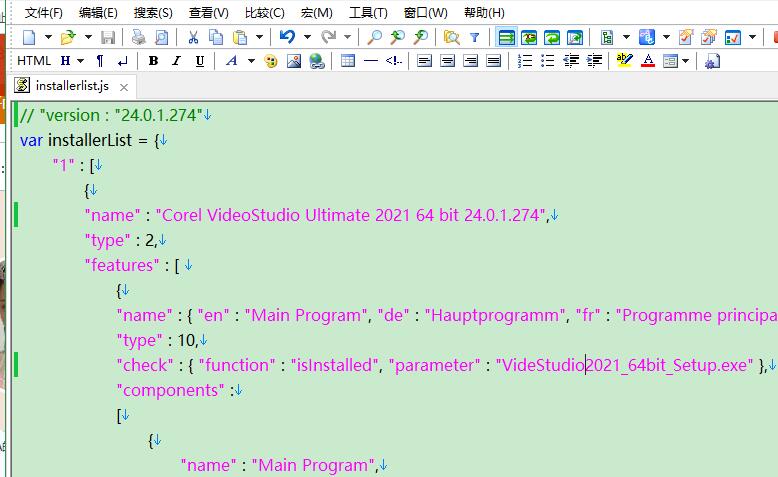Click the Undo arrow icon
Screen dimensions: 778x477
287,37
